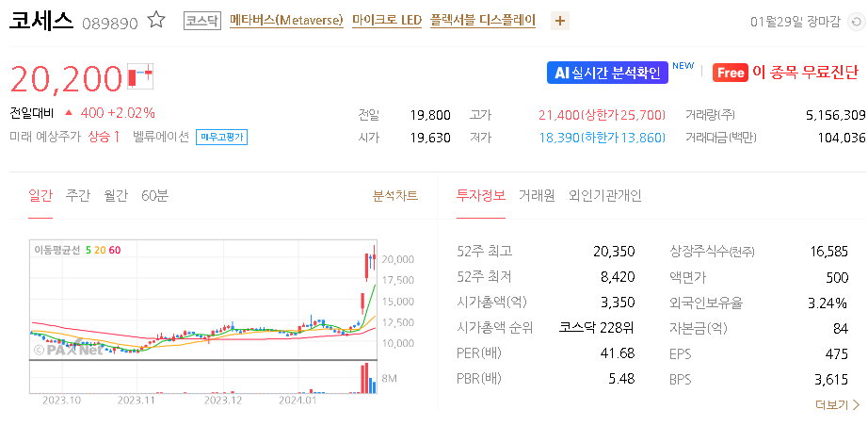Open the 메타버스(Metaverse) theme link
This screenshot has width=868, height=426.
click(x=287, y=21)
